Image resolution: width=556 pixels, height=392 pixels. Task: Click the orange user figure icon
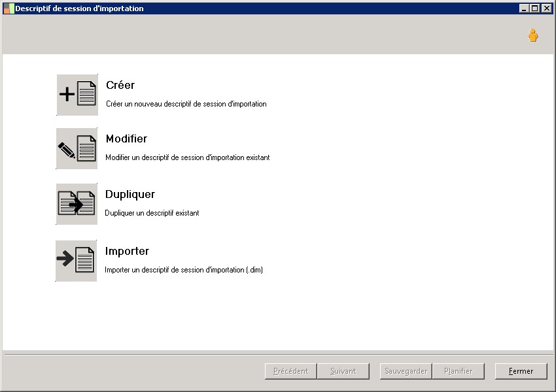[x=532, y=35]
